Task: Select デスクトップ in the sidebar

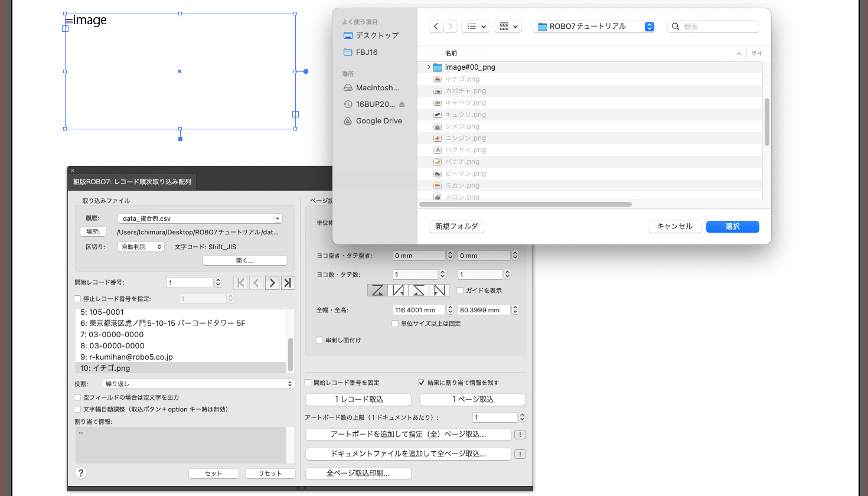Action: [x=377, y=35]
